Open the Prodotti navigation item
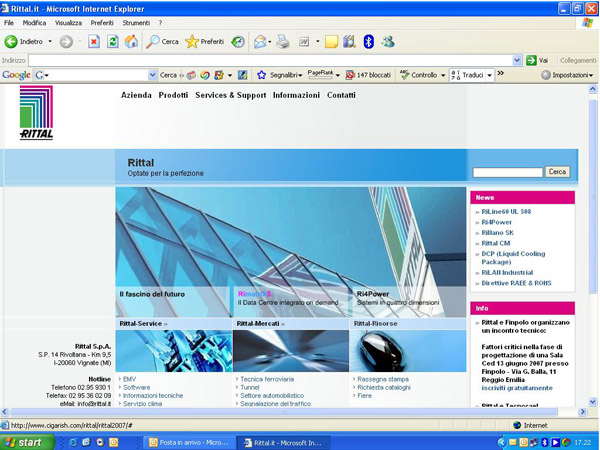Image resolution: width=600 pixels, height=450 pixels. coord(173,95)
